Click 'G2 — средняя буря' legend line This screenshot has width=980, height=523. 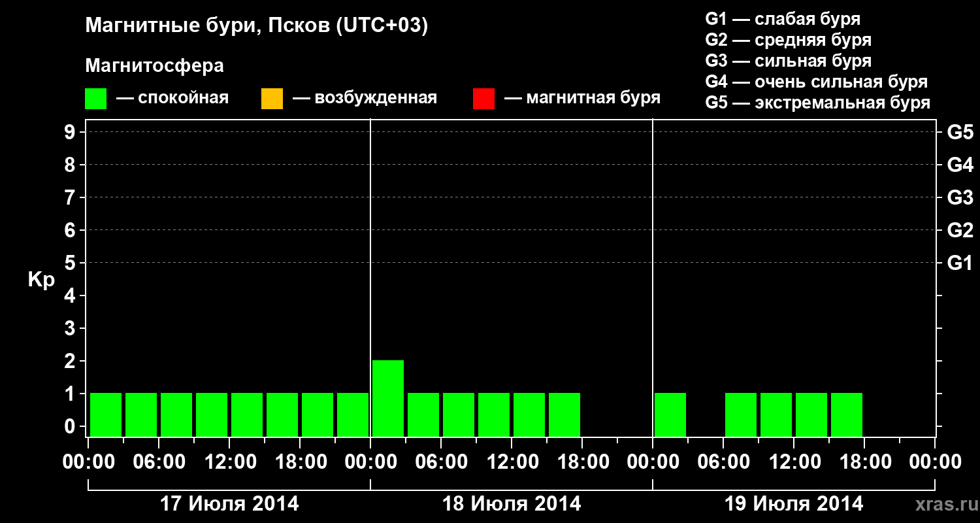789,40
